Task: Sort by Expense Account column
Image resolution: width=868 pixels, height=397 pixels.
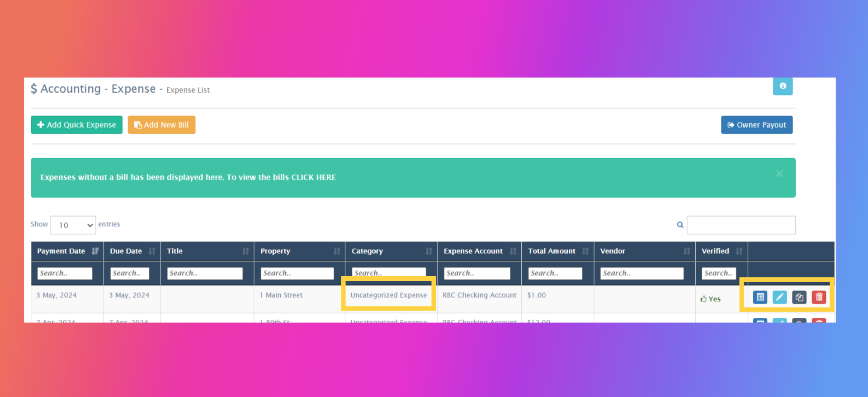Action: [479, 251]
